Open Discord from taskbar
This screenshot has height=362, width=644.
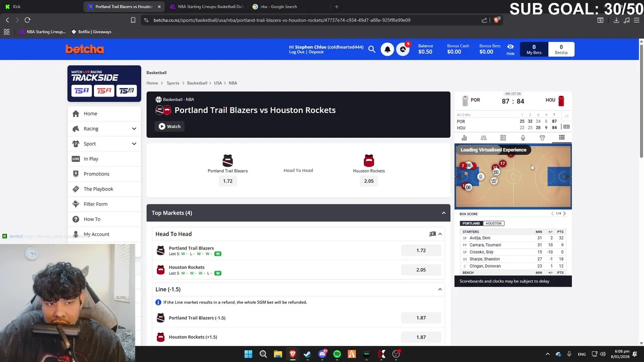tap(323, 354)
